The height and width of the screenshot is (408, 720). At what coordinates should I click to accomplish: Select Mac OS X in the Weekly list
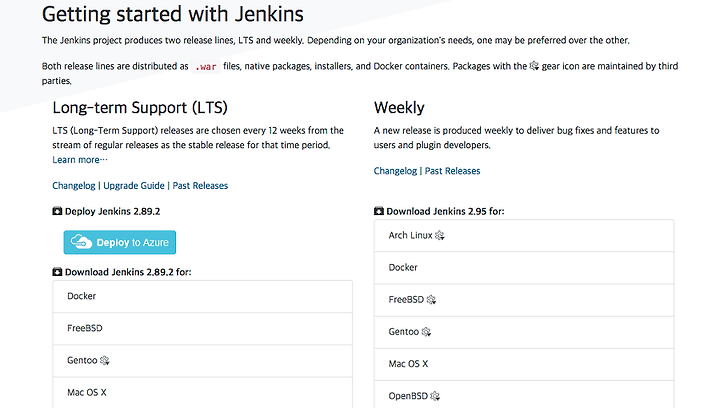click(524, 364)
